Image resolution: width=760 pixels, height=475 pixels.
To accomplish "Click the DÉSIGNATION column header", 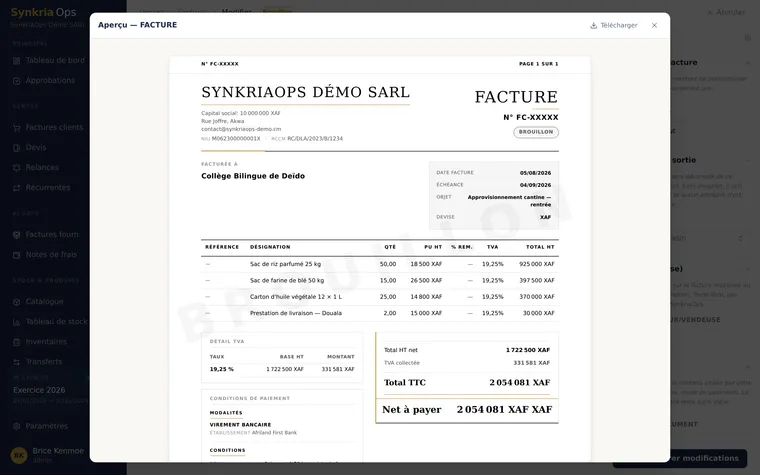I will [x=270, y=247].
